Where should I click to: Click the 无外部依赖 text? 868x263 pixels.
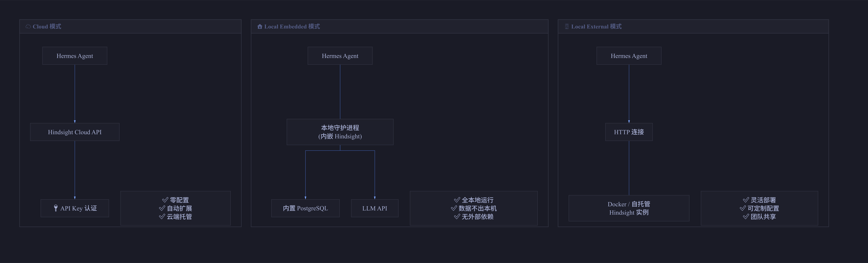478,216
